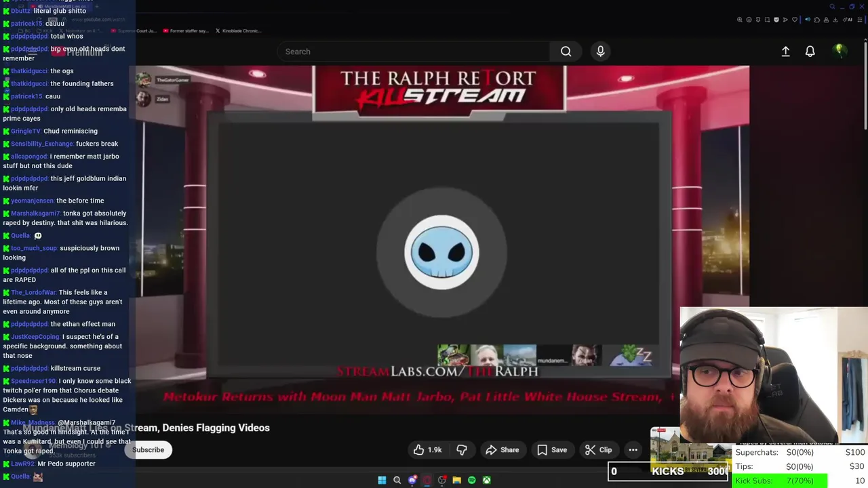Click the browser zoom magnifier toolbar icon
This screenshot has height=488, width=868.
(x=740, y=20)
